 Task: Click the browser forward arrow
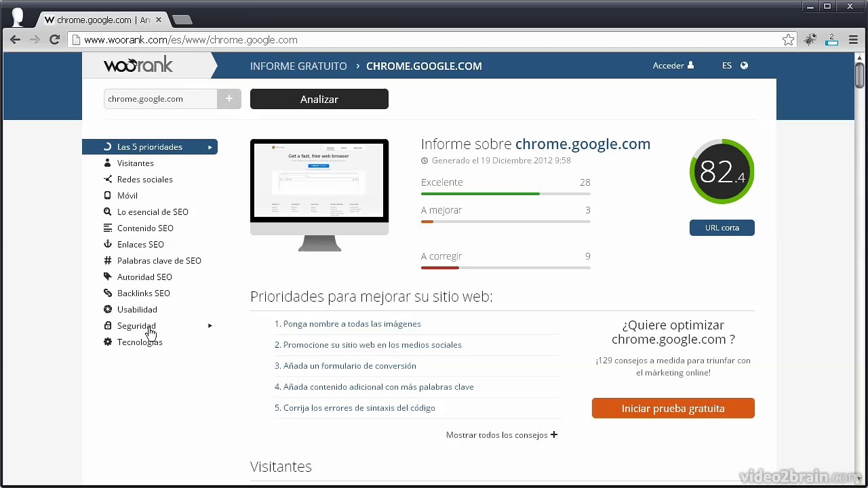pyautogui.click(x=35, y=40)
